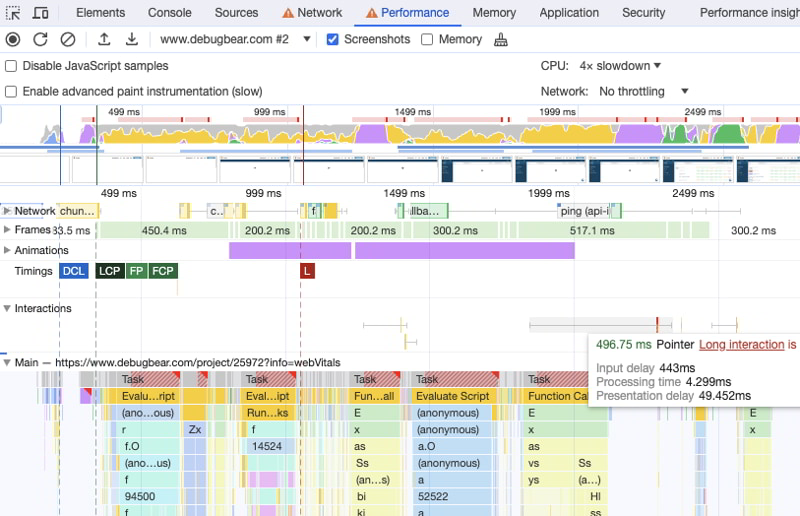Image resolution: width=800 pixels, height=516 pixels.
Task: Enable the Memory checkbox in toolbar
Action: (x=427, y=39)
